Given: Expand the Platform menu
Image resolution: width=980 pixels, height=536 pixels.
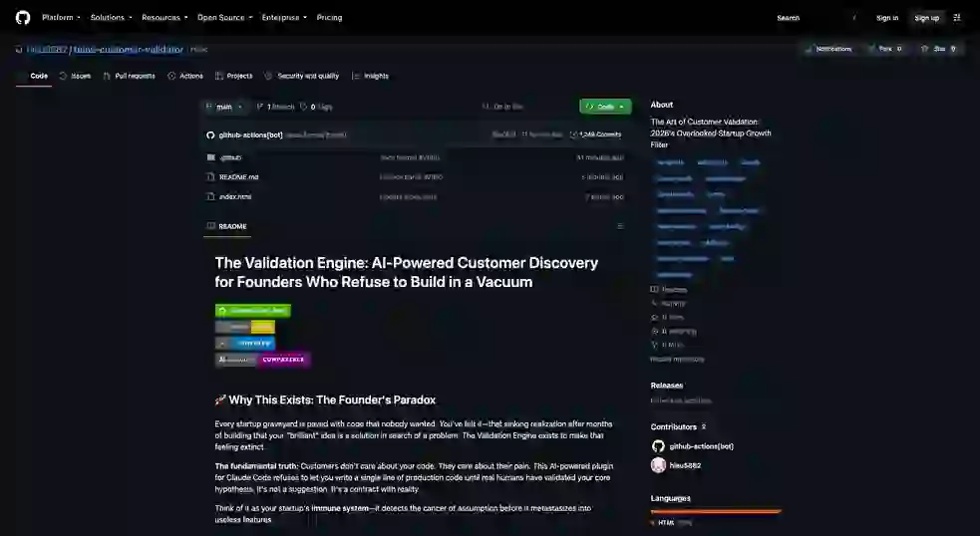Looking at the screenshot, I should (61, 18).
